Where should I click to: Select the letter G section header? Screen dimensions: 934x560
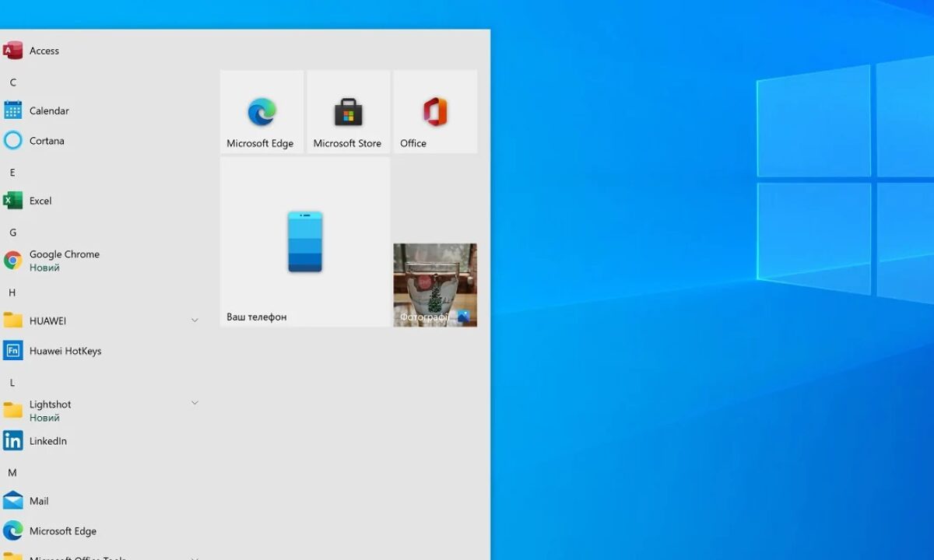click(12, 233)
